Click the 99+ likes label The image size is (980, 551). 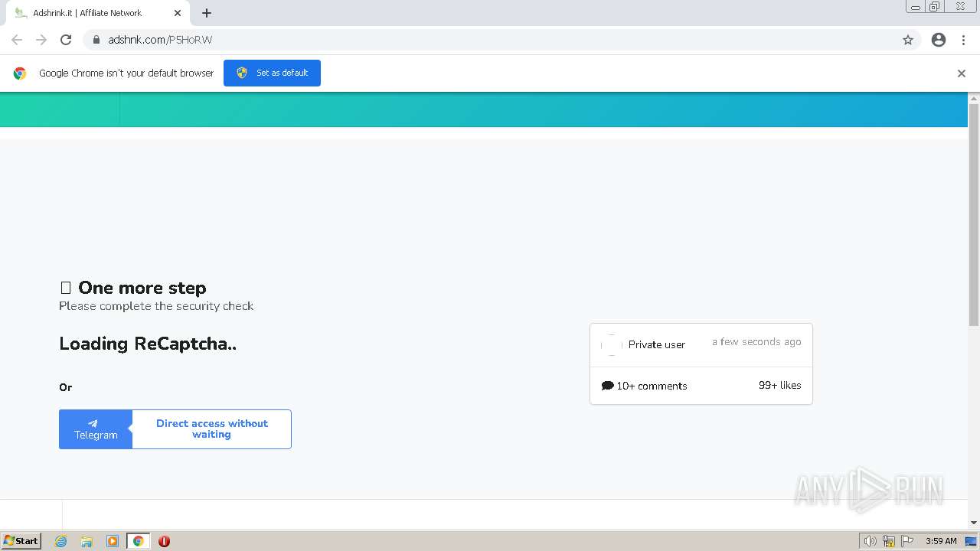(779, 386)
